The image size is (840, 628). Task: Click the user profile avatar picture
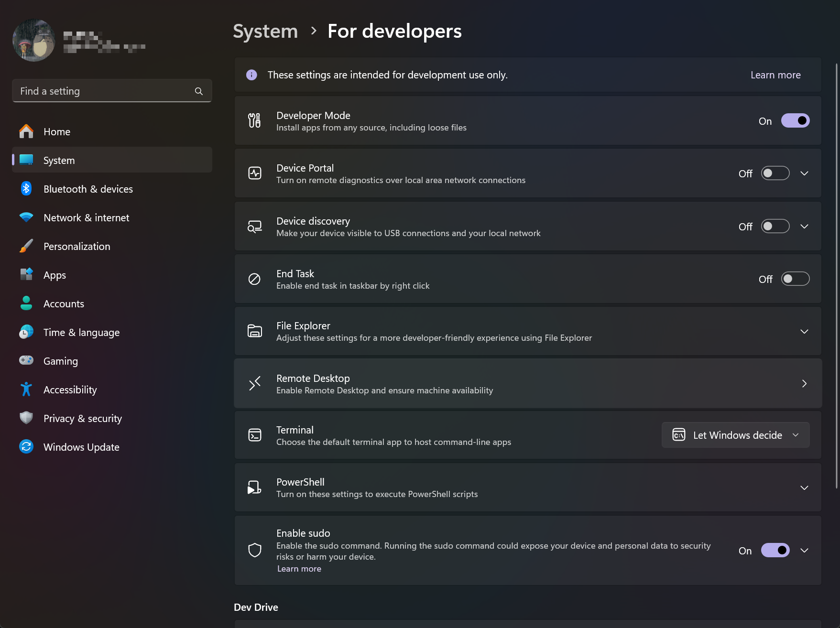pyautogui.click(x=33, y=40)
